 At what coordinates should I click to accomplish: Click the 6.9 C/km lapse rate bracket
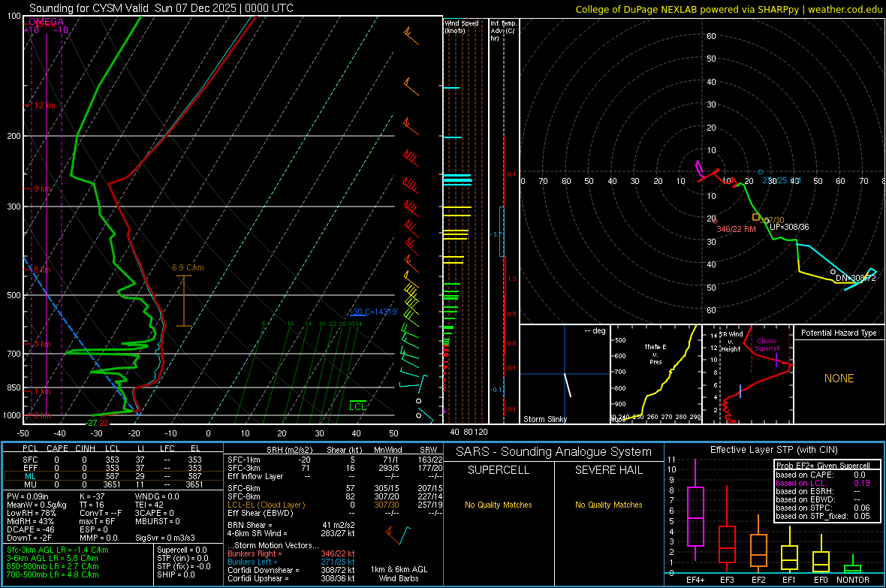(184, 301)
